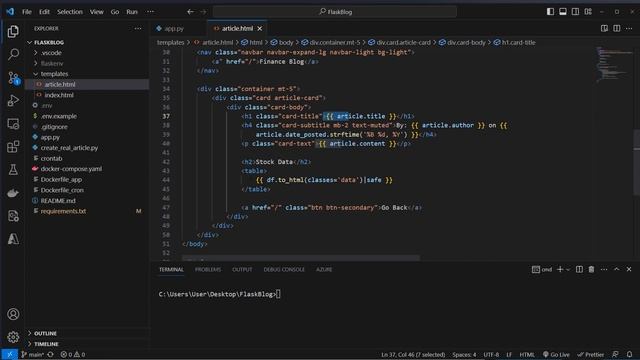Screen dimensions: 640x360
Task: Open Source Control view
Action: click(13, 78)
